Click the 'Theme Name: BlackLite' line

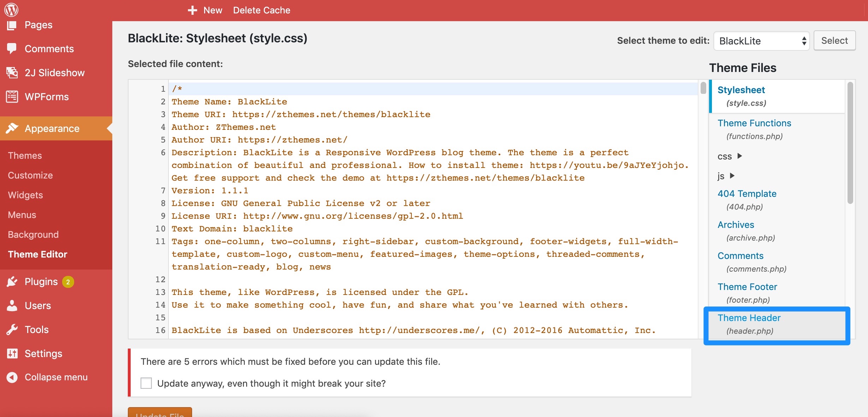click(x=229, y=102)
